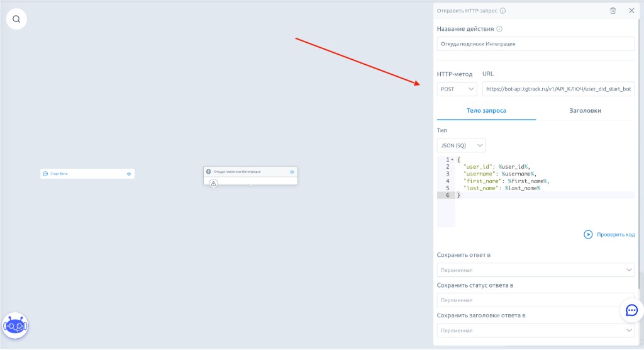Image resolution: width=644 pixels, height=350 pixels.
Task: Open the support chat bubble icon
Action: point(631,310)
